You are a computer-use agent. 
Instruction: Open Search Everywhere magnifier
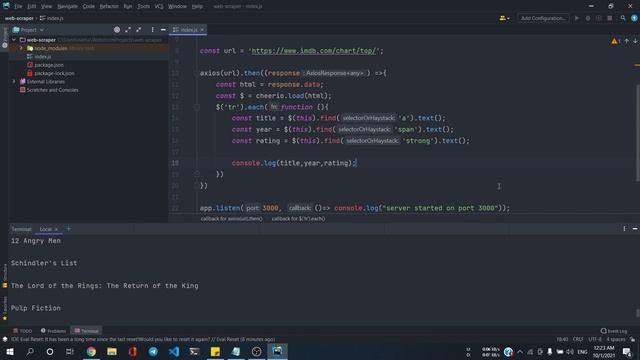[623, 18]
